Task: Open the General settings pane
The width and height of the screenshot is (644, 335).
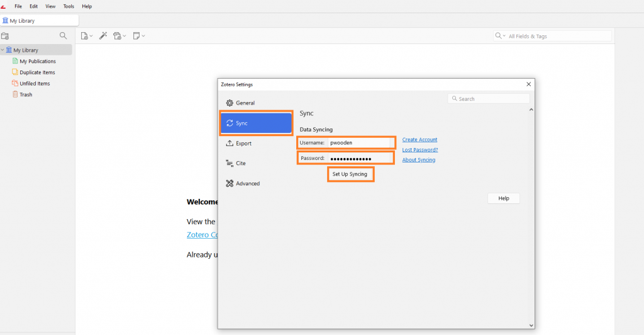Action: coord(245,103)
